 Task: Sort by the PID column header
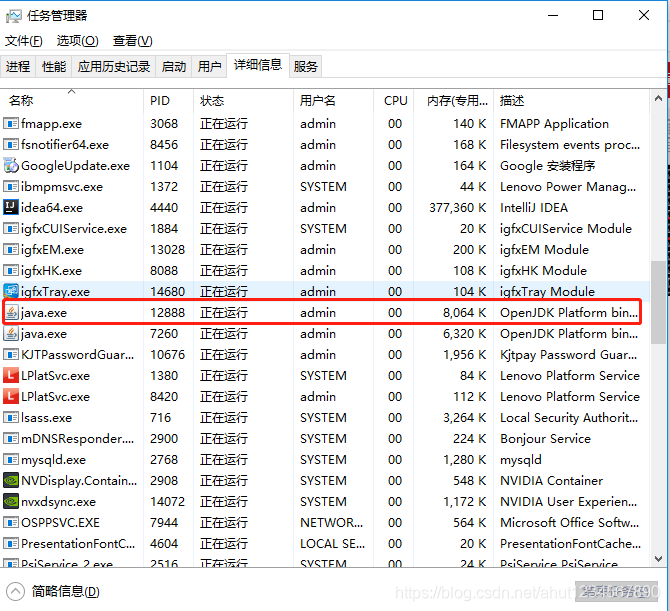pos(168,101)
